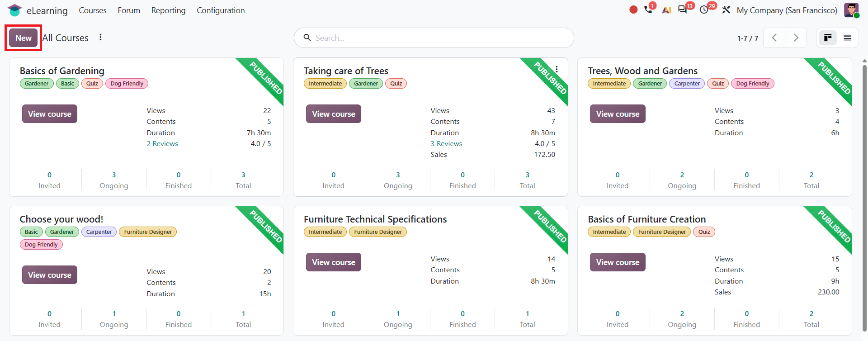Click the 1-7 / 7 pager counter

point(748,38)
